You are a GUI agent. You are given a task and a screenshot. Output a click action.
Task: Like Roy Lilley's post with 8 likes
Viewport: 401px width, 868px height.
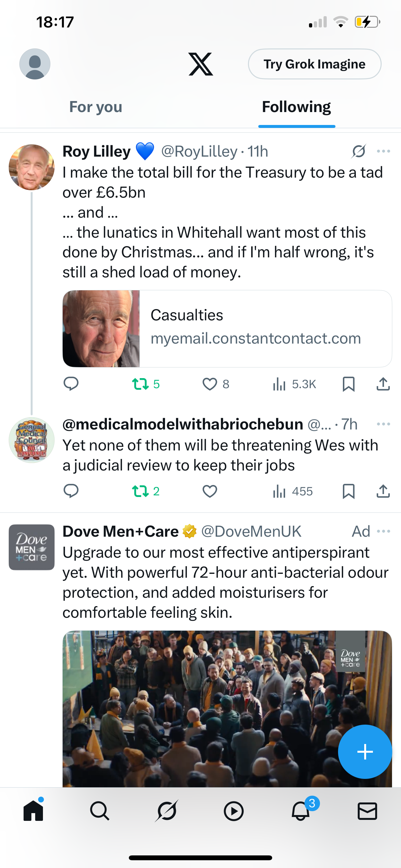[210, 384]
